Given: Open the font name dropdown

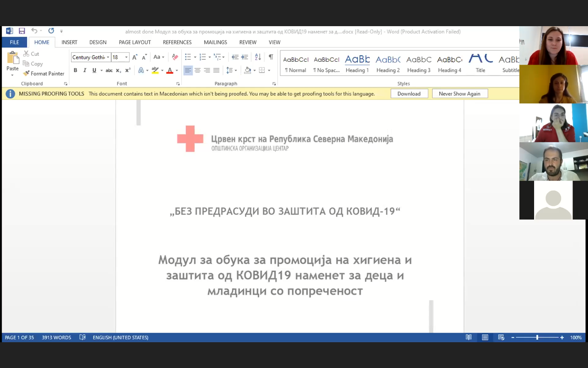Looking at the screenshot, I should point(108,57).
